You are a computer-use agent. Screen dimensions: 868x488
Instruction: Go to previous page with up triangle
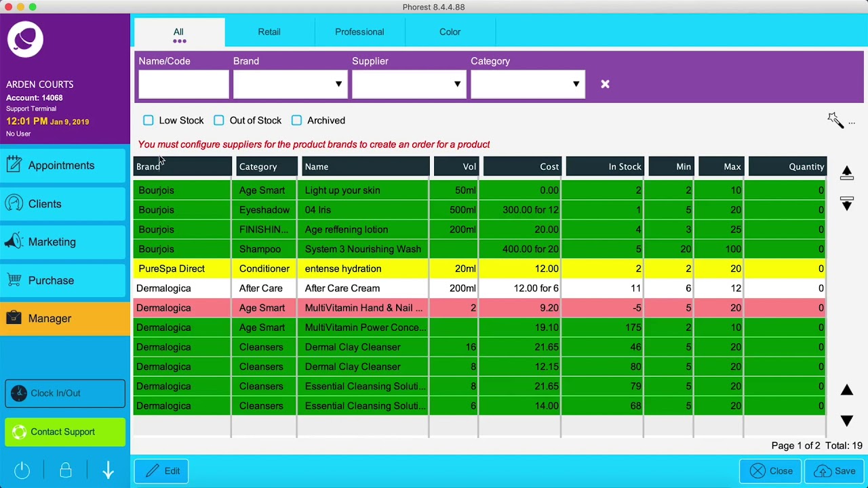846,390
